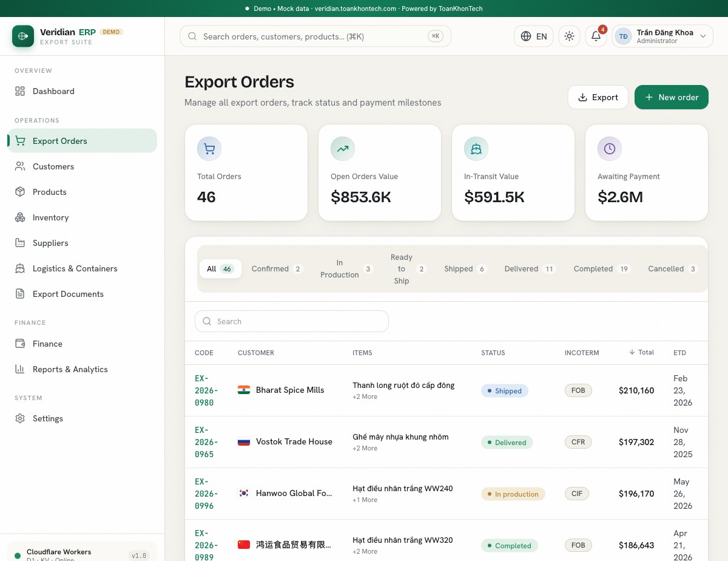Click the CFR incoterm badge

click(578, 442)
